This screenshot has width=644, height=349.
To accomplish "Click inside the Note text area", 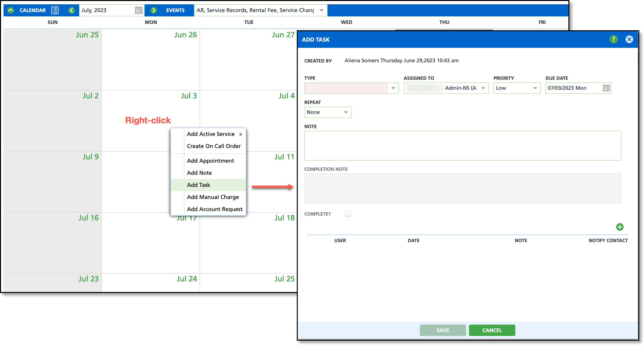I will 462,146.
